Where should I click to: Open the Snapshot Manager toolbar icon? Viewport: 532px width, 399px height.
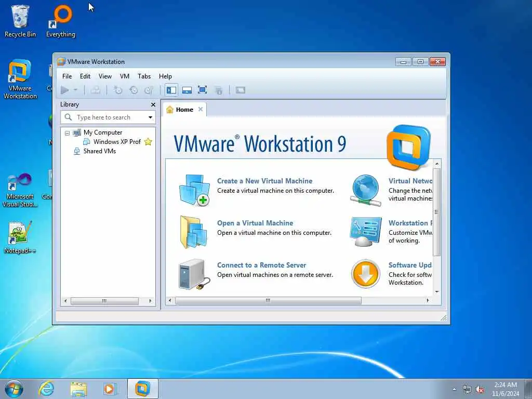pos(149,90)
